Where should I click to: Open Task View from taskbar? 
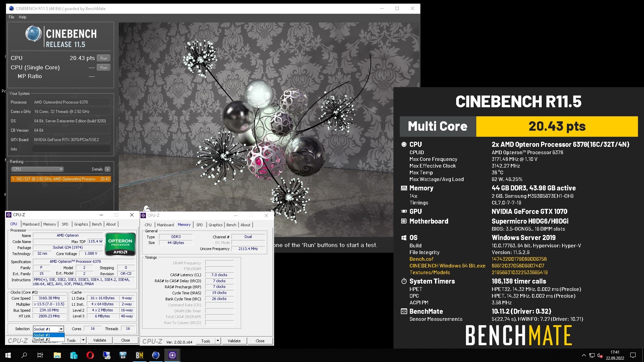40,355
